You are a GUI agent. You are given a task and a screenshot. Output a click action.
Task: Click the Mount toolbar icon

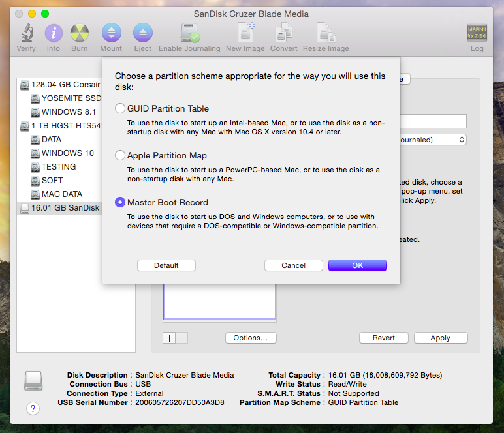111,33
